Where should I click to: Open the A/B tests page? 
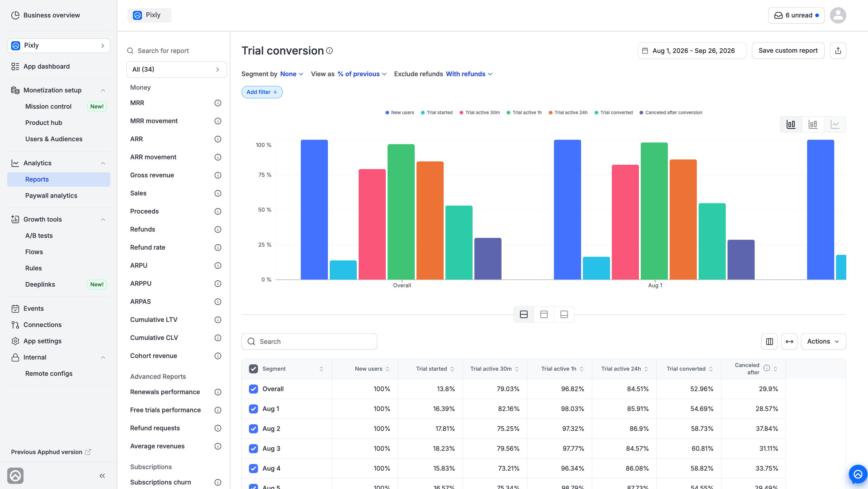click(39, 235)
